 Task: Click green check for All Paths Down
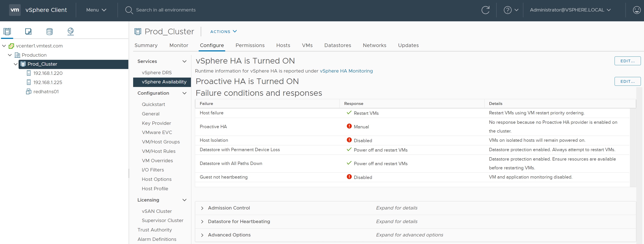click(x=349, y=163)
